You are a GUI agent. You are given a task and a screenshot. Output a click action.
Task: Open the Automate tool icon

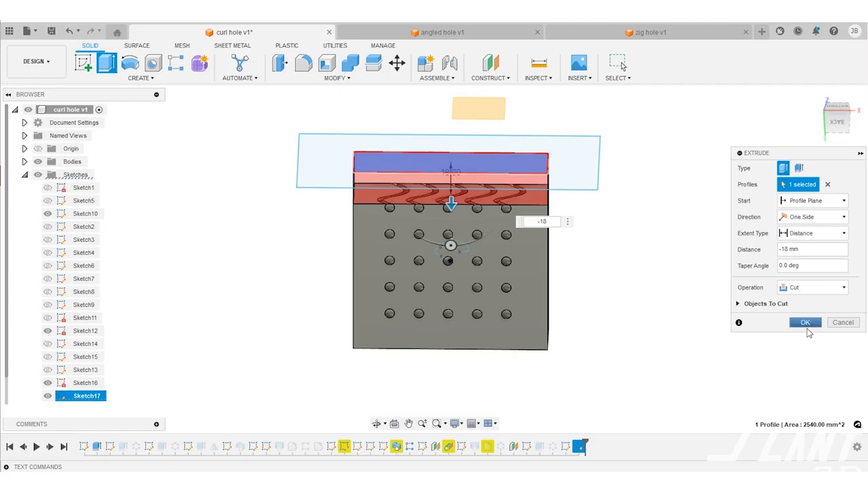click(x=239, y=63)
